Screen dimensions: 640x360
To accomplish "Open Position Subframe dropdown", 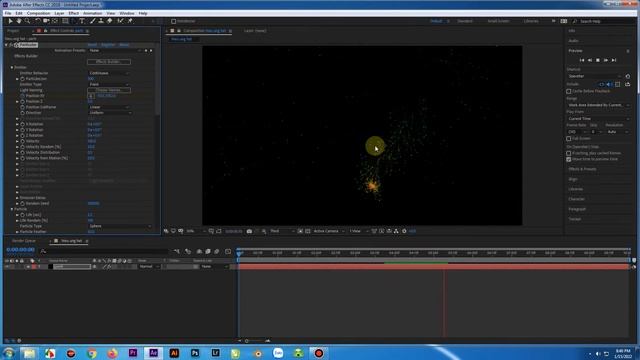I will point(109,107).
